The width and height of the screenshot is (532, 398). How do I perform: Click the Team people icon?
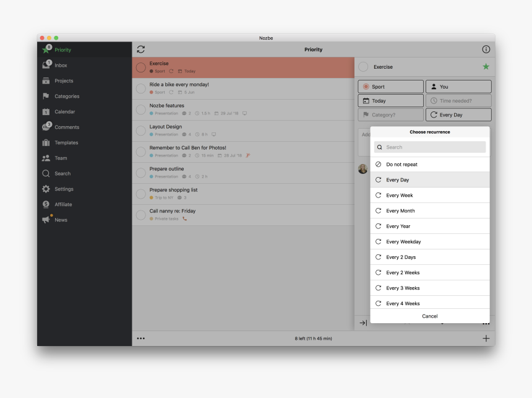46,158
